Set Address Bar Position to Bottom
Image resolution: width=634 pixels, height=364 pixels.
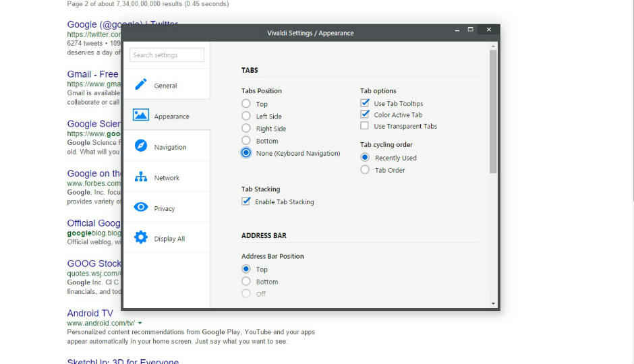tap(246, 281)
